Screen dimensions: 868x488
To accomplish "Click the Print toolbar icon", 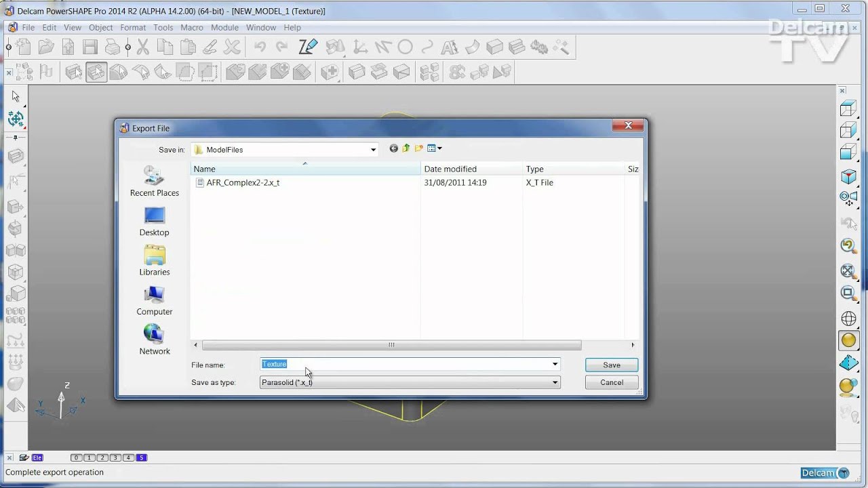I will 113,47.
